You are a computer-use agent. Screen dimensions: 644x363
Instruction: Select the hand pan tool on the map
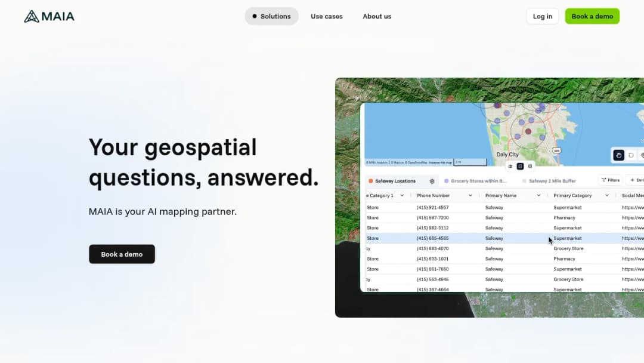click(618, 155)
